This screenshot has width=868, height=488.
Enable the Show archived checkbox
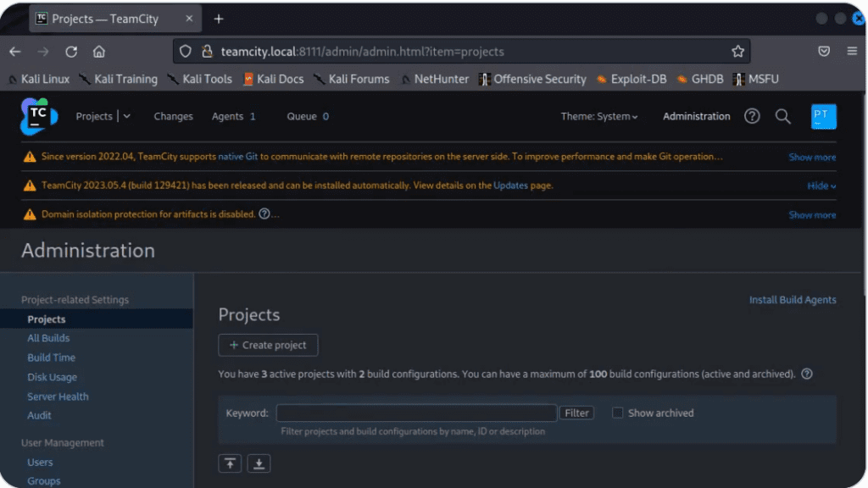click(x=617, y=413)
